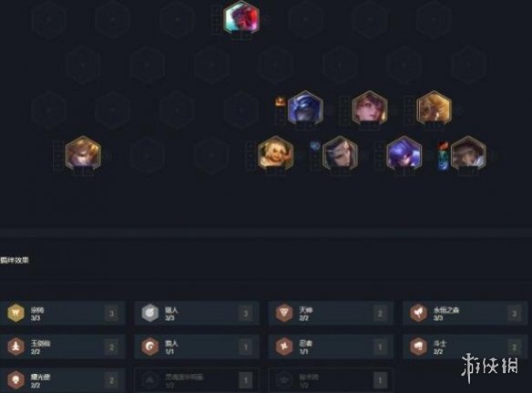The height and width of the screenshot is (393, 532).
Task: Click the count badge on the 宗师 row
Action: coord(112,314)
